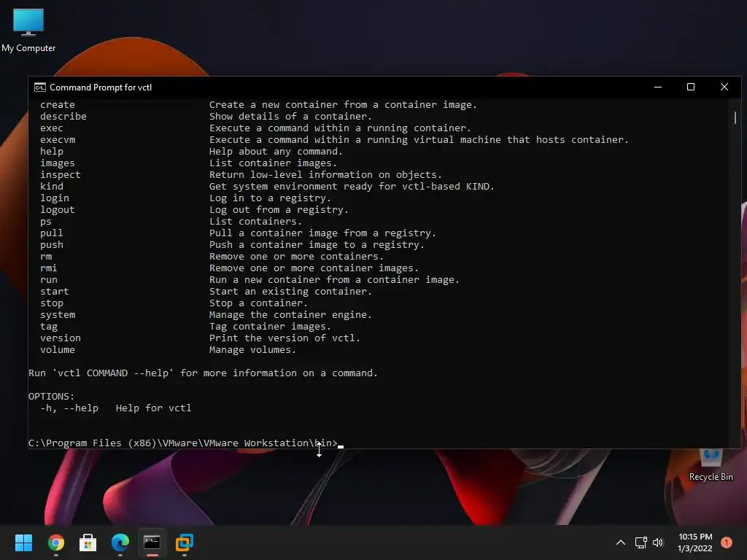The image size is (747, 560).
Task: Click the 'stop' command text
Action: (x=52, y=303)
